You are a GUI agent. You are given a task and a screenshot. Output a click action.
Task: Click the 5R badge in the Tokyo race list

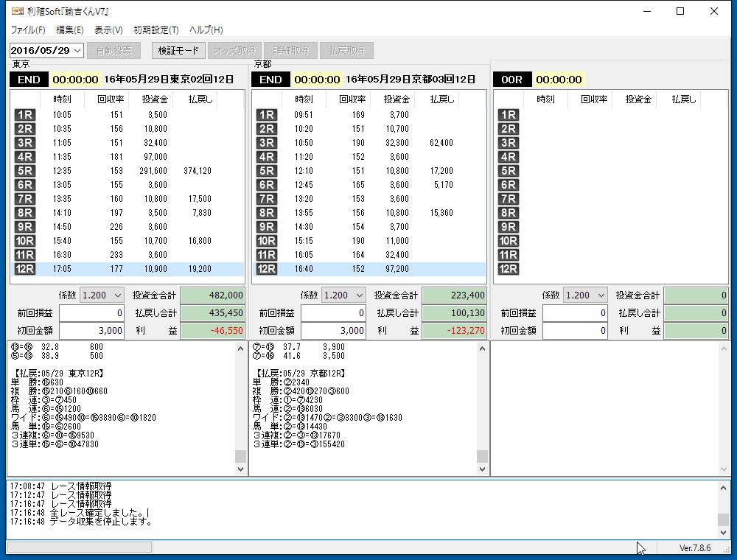24,171
